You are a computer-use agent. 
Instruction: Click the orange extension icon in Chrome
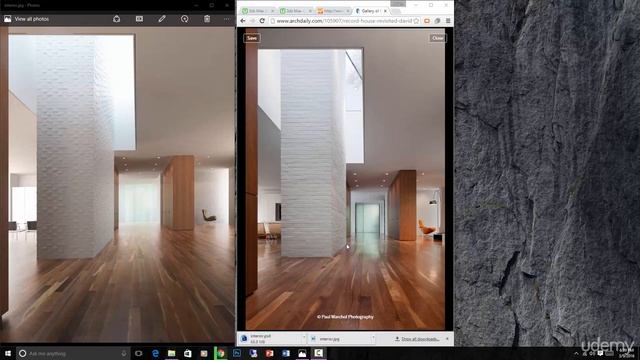pyautogui.click(x=427, y=21)
